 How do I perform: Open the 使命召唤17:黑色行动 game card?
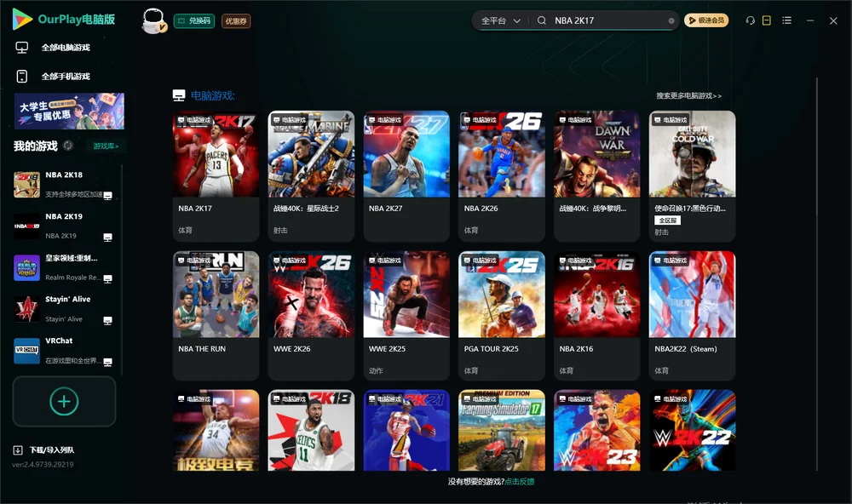tap(692, 176)
